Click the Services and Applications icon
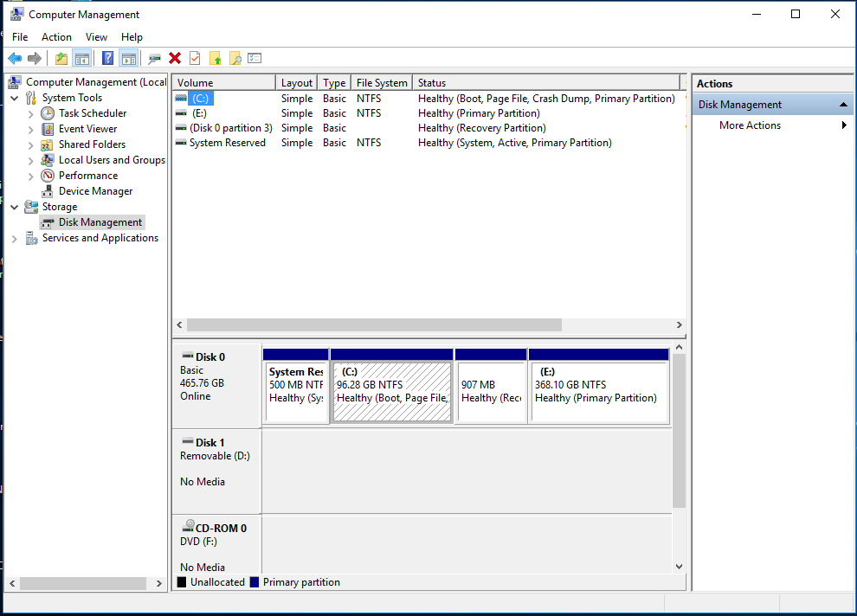The height and width of the screenshot is (616, 857). click(x=32, y=238)
